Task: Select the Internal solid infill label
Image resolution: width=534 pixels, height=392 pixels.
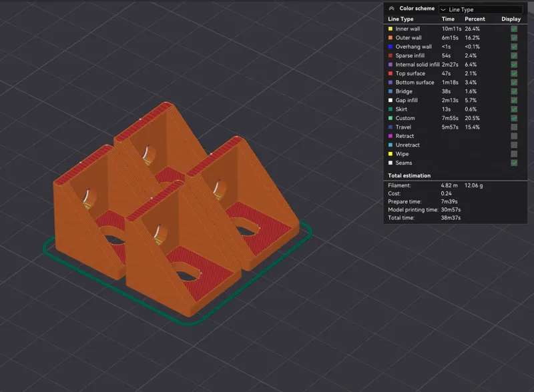Action: [x=418, y=65]
